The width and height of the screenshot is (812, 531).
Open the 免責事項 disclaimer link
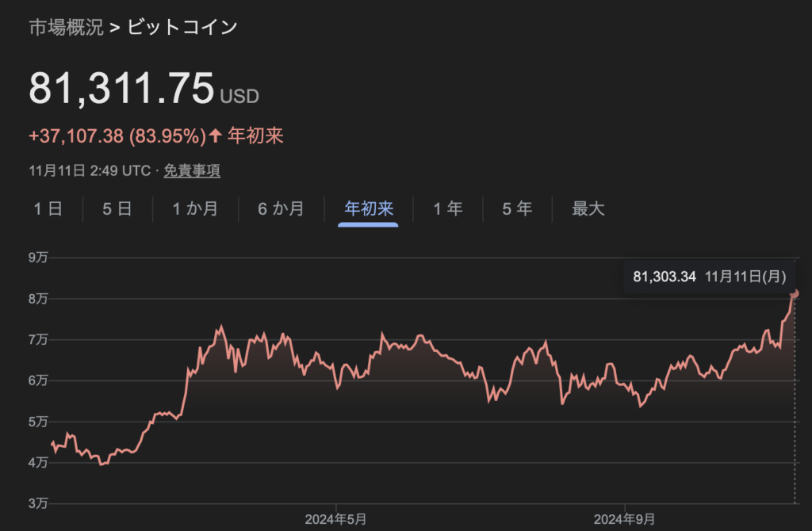[192, 170]
